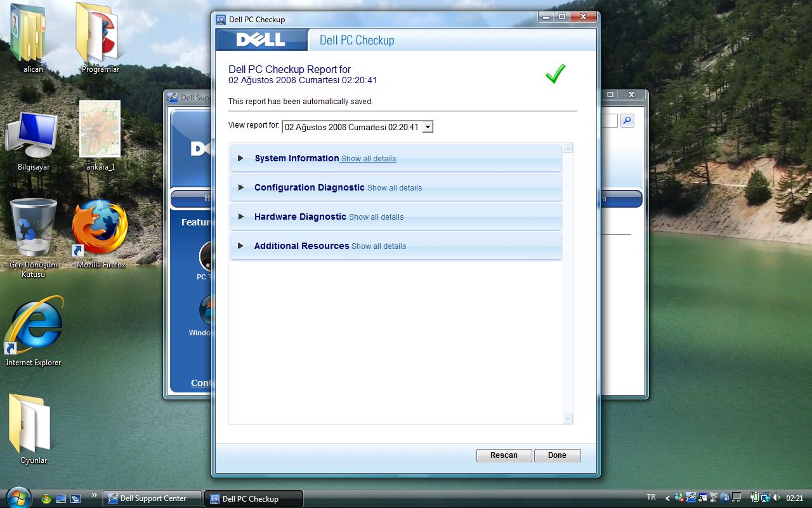Expand the System Information section
Screen dimensions: 812x508
click(240, 158)
